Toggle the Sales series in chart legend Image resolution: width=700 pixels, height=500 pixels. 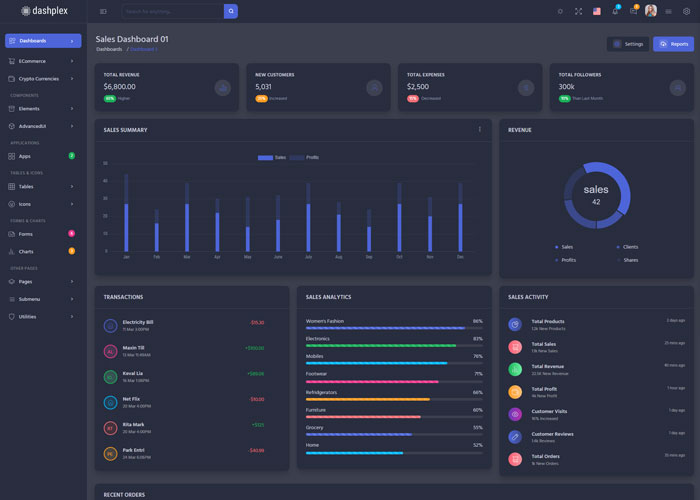(272, 157)
